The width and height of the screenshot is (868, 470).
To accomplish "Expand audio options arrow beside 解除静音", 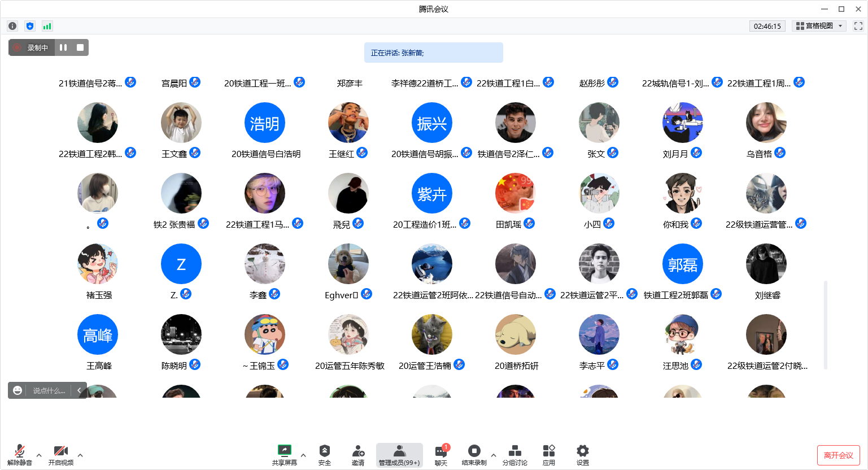I will coord(39,455).
